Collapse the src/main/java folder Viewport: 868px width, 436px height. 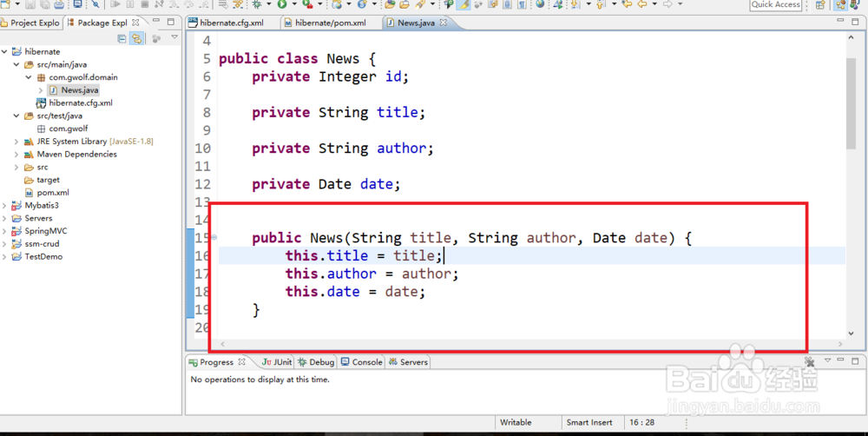(x=16, y=64)
